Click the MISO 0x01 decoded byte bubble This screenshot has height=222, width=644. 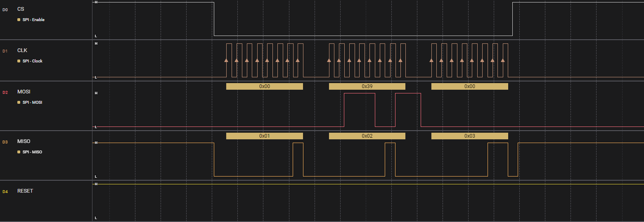[x=265, y=136]
